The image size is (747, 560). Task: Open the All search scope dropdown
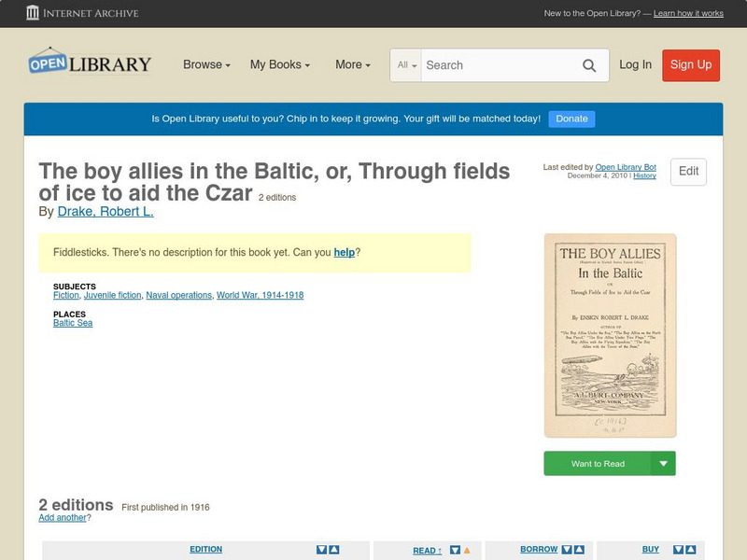pyautogui.click(x=405, y=65)
